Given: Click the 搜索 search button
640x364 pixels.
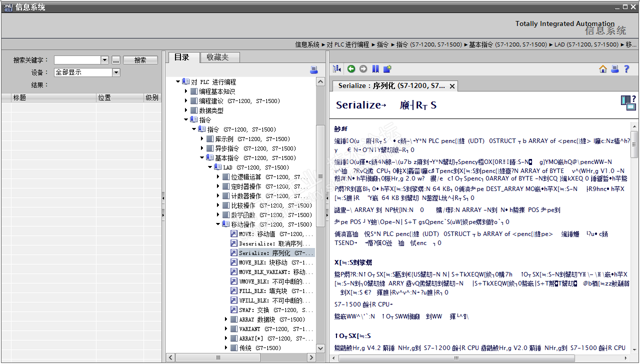Looking at the screenshot, I should pos(140,60).
